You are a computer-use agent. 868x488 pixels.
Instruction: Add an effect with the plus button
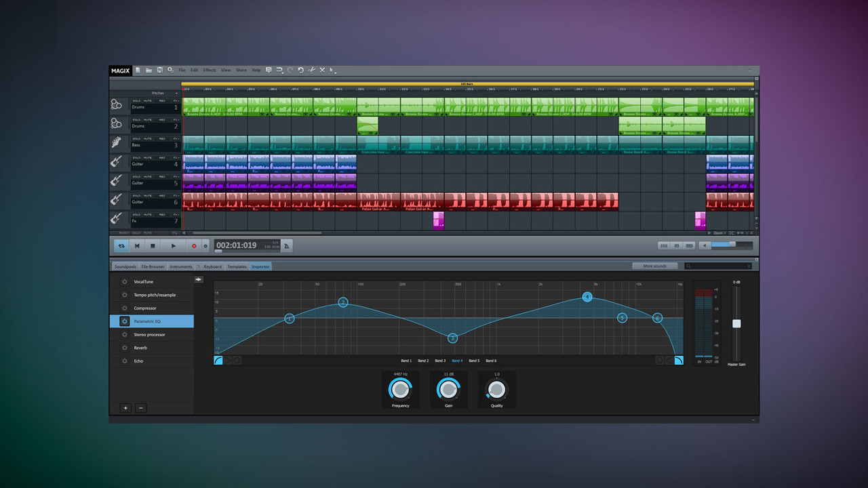pos(125,408)
